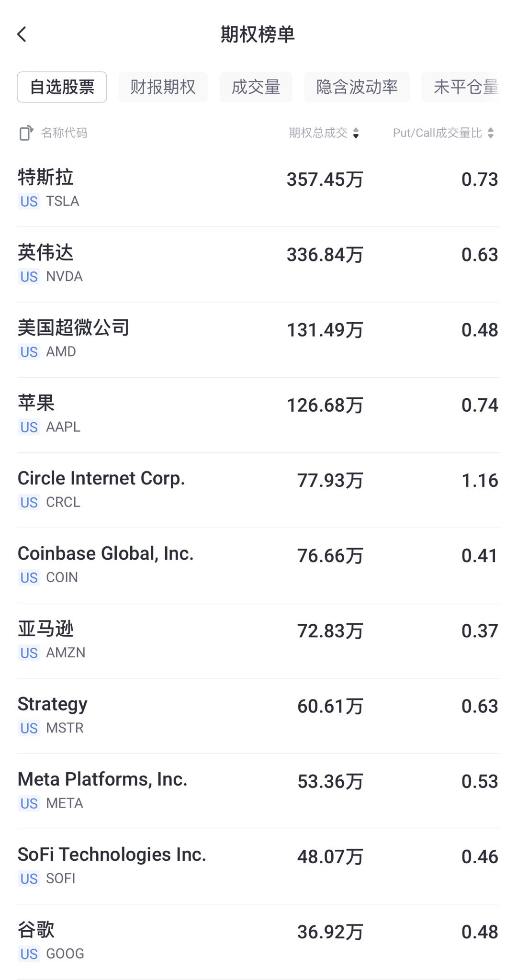Open 特斯拉 TSLA options row
This screenshot has height=980, width=517.
(258, 189)
